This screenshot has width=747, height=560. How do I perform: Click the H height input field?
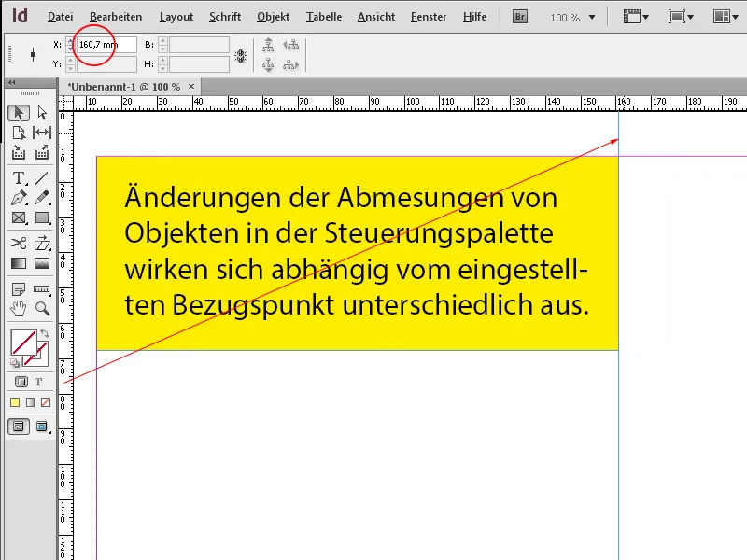point(199,64)
